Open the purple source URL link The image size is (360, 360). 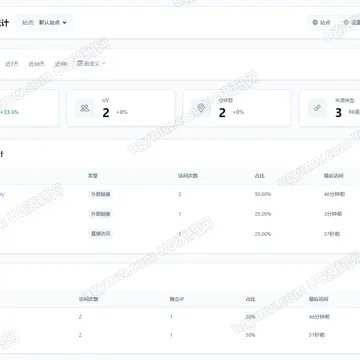tap(2, 194)
